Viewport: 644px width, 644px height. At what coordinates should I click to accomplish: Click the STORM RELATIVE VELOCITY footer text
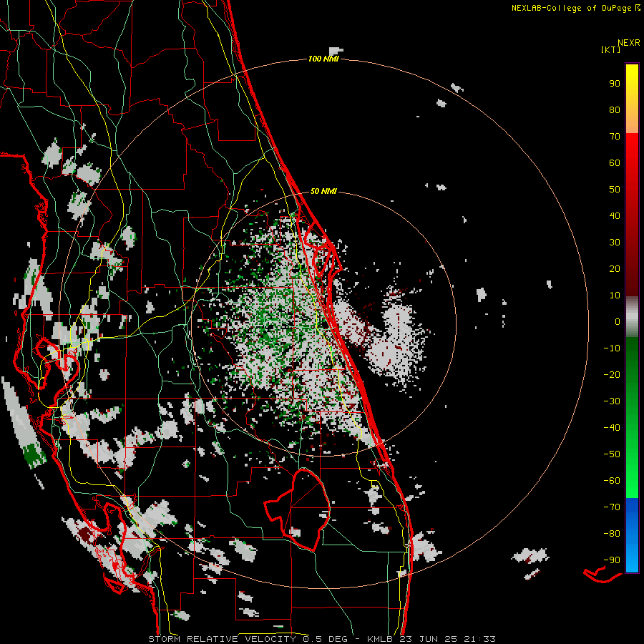[222, 639]
